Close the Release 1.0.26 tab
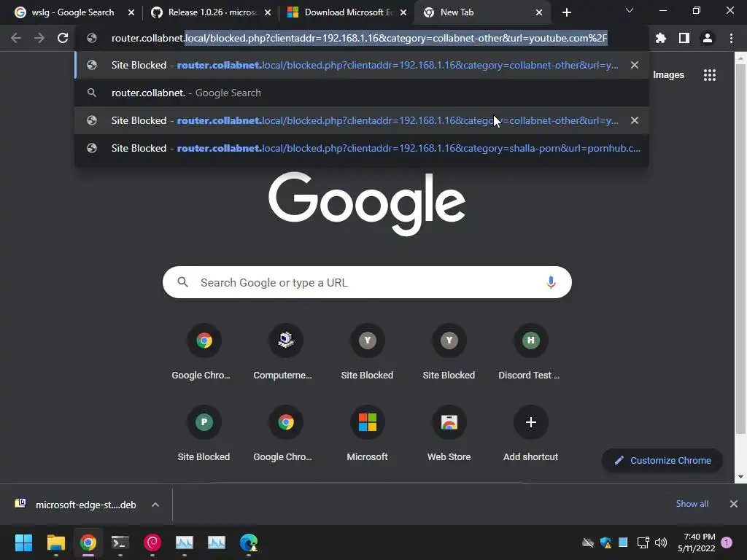Image resolution: width=747 pixels, height=560 pixels. [268, 12]
